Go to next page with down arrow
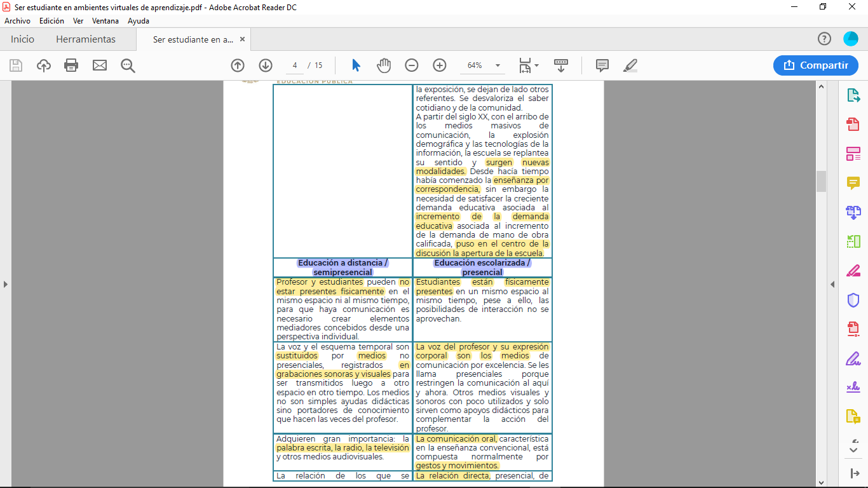The image size is (868, 488). (x=266, y=65)
